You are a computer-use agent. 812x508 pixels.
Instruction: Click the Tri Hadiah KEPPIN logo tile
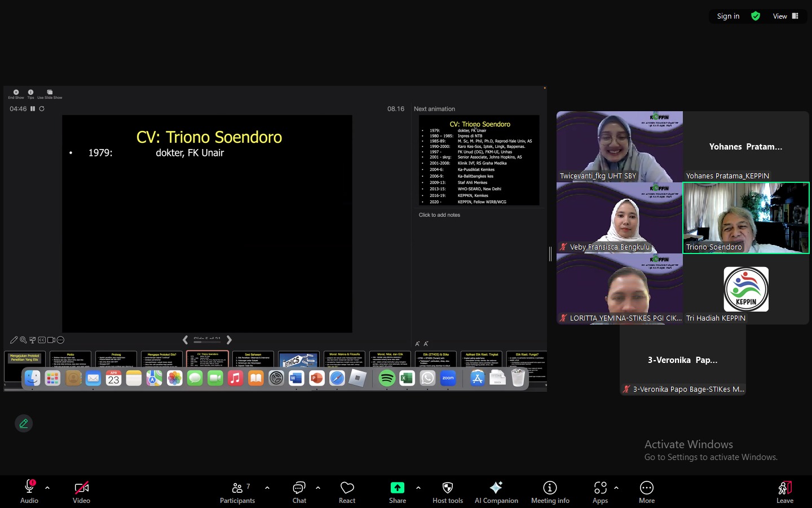pyautogui.click(x=746, y=289)
